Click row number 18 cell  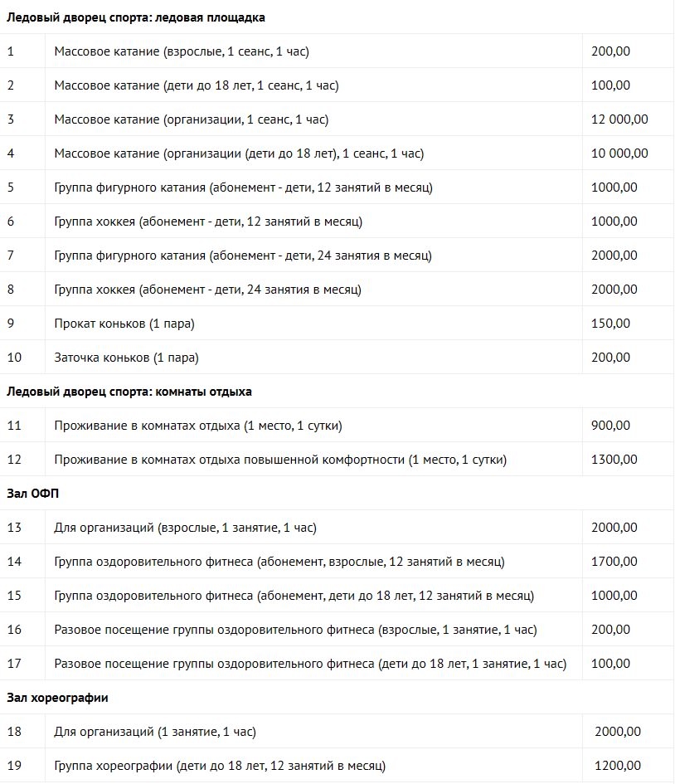coord(22,732)
